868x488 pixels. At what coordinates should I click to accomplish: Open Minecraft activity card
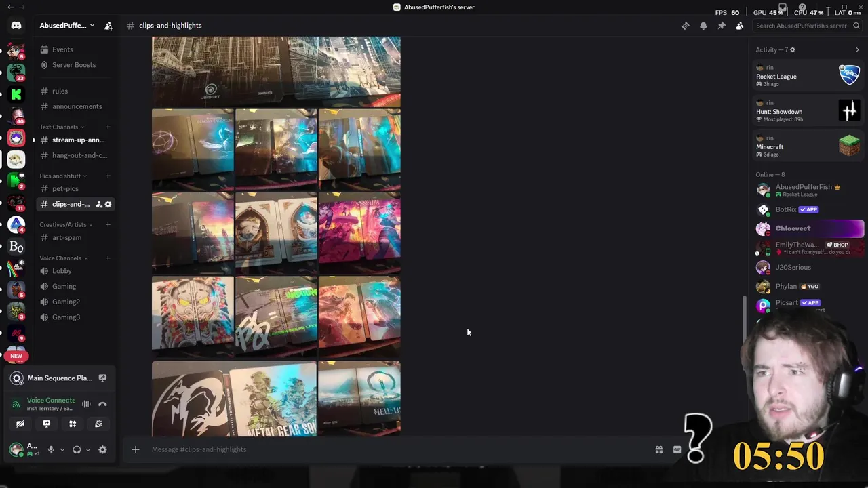pos(808,146)
